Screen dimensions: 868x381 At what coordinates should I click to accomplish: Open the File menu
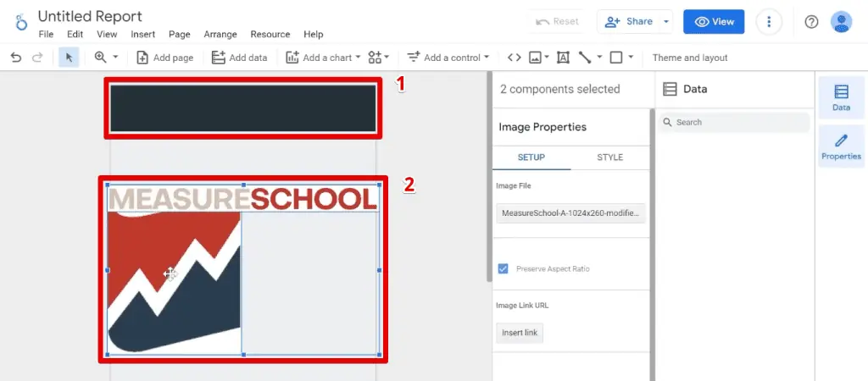[46, 34]
